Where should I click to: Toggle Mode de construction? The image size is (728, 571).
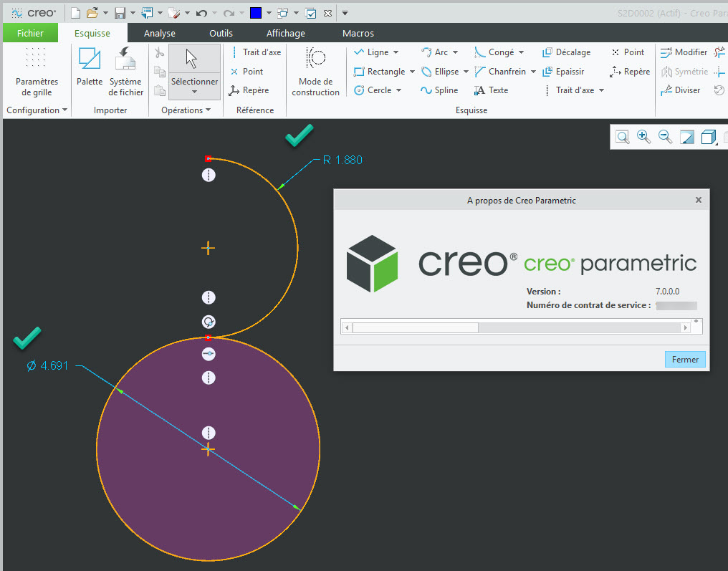click(315, 70)
